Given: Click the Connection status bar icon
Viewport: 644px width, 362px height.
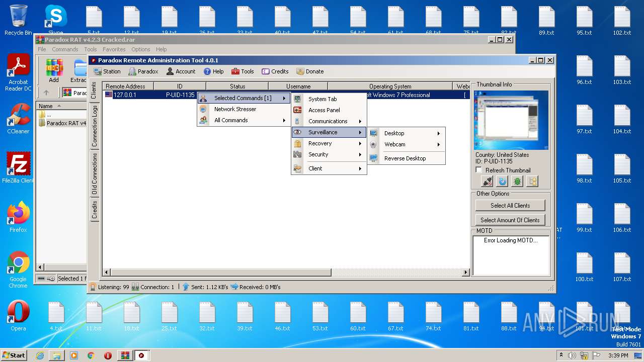Looking at the screenshot, I should pyautogui.click(x=135, y=287).
